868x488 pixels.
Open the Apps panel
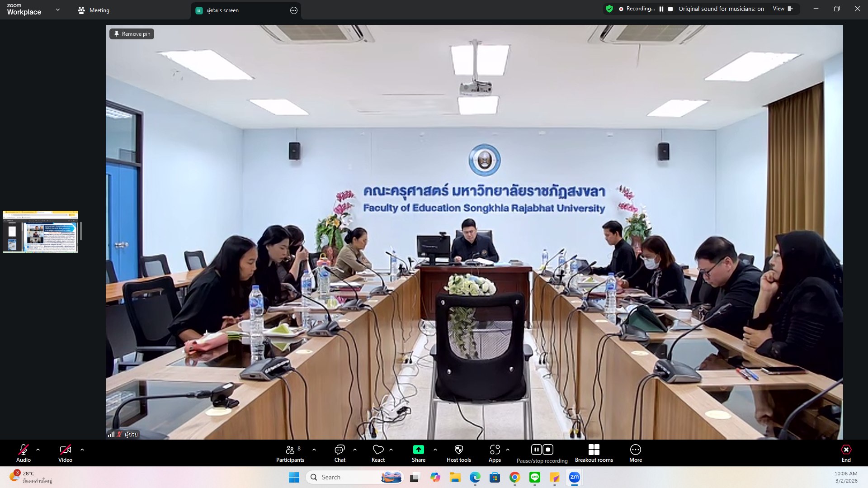495,453
